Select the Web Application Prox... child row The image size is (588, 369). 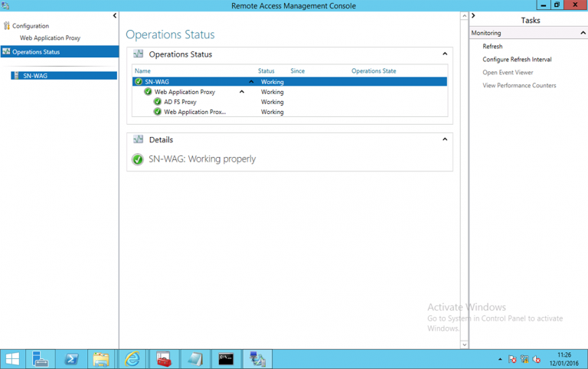pos(289,112)
